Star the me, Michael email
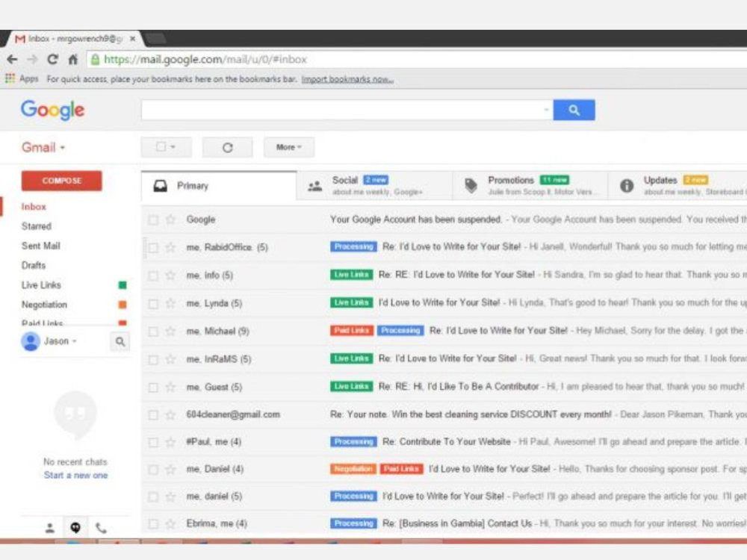The height and width of the screenshot is (560, 747). pos(170,331)
